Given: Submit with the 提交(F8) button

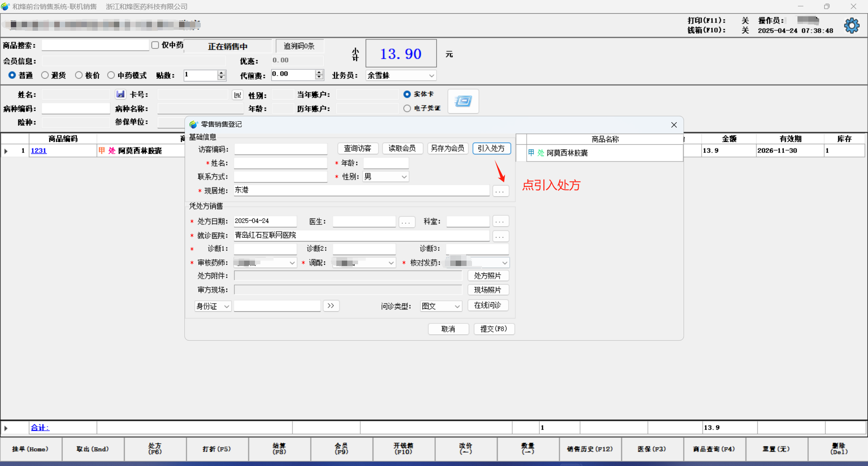Looking at the screenshot, I should click(494, 329).
